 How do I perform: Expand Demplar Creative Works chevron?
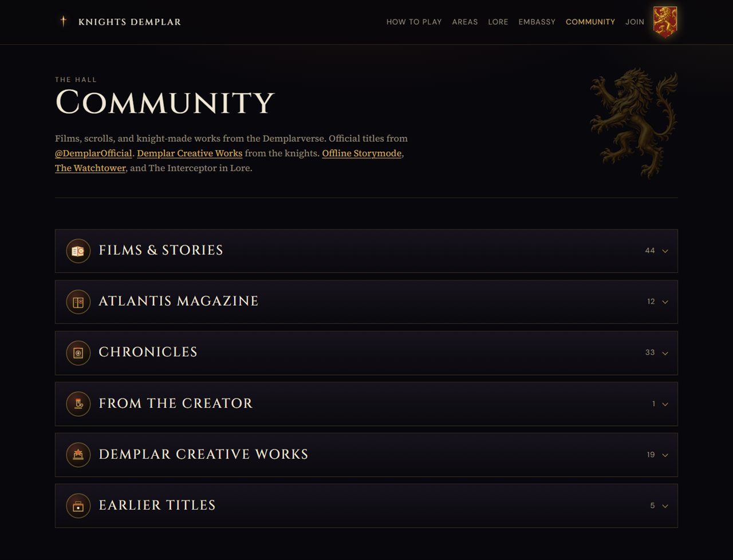coord(665,455)
